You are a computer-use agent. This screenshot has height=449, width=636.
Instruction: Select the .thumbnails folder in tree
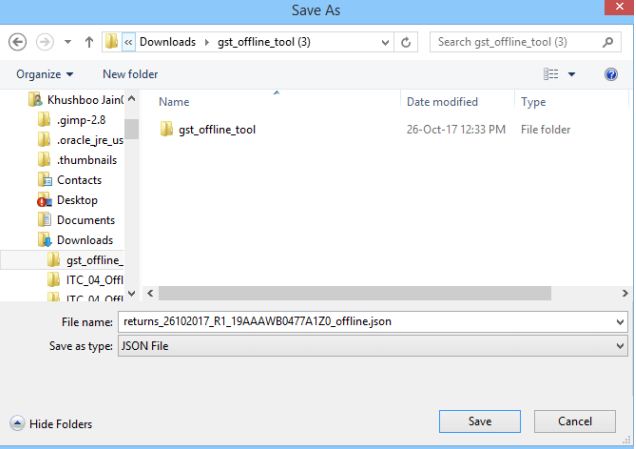point(77,160)
